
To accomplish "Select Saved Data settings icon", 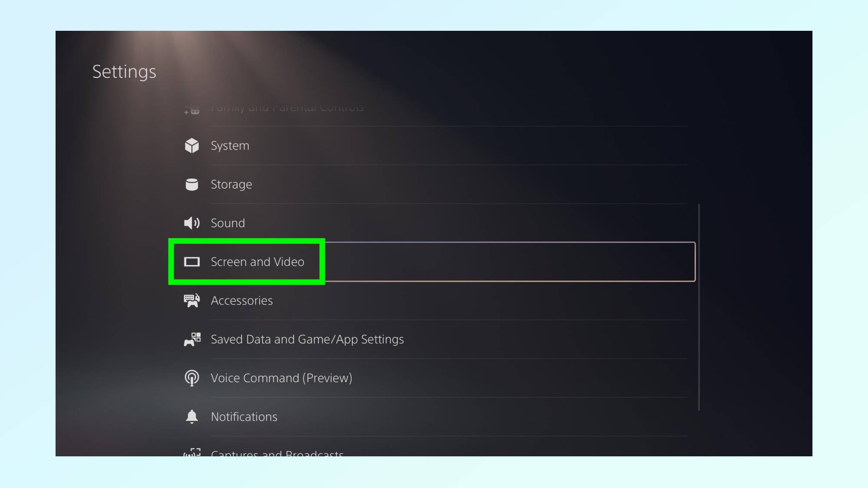I will (x=191, y=339).
